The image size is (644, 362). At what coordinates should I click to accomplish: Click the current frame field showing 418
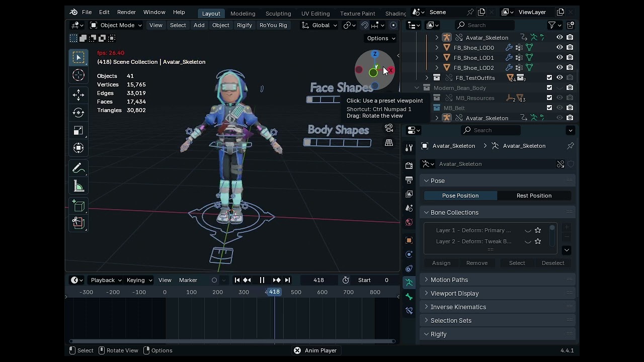tap(318, 280)
